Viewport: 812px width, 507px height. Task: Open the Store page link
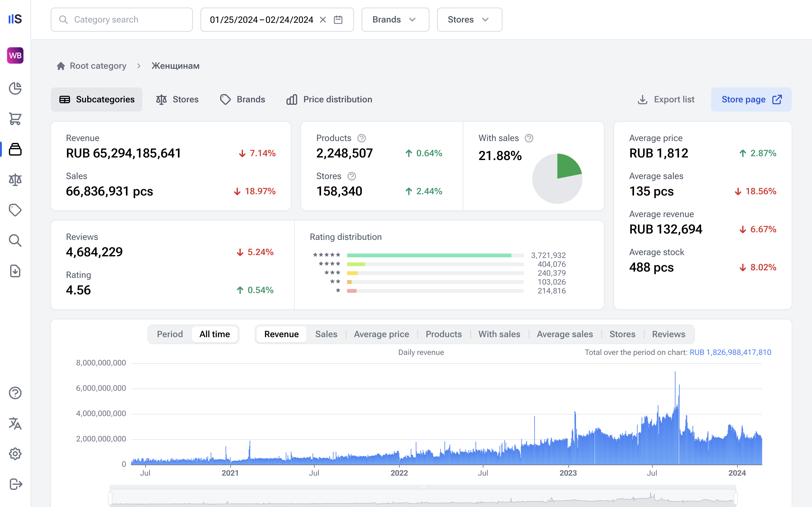click(x=751, y=99)
